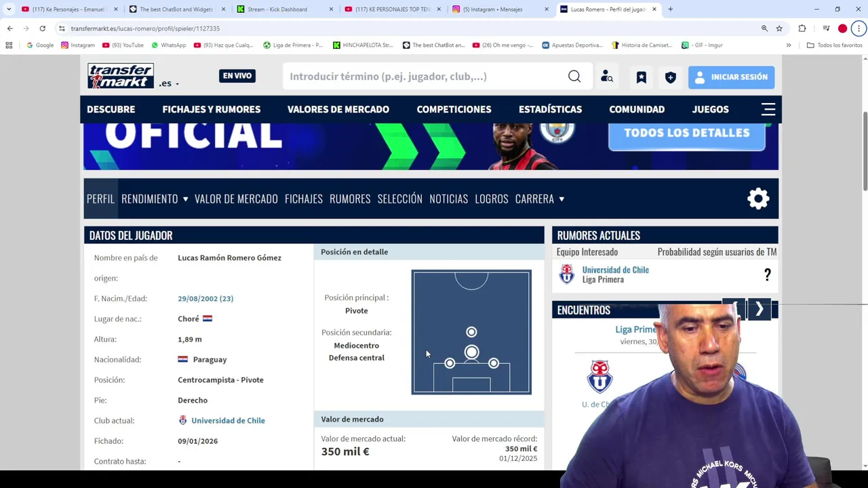Viewport: 868px width, 488px height.
Task: Go back with the browser back arrow
Action: tap(9, 28)
